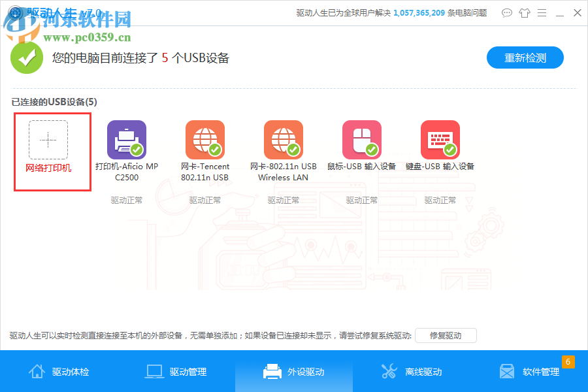This screenshot has height=392, width=588.
Task: Click the 重新检测 button
Action: [525, 57]
